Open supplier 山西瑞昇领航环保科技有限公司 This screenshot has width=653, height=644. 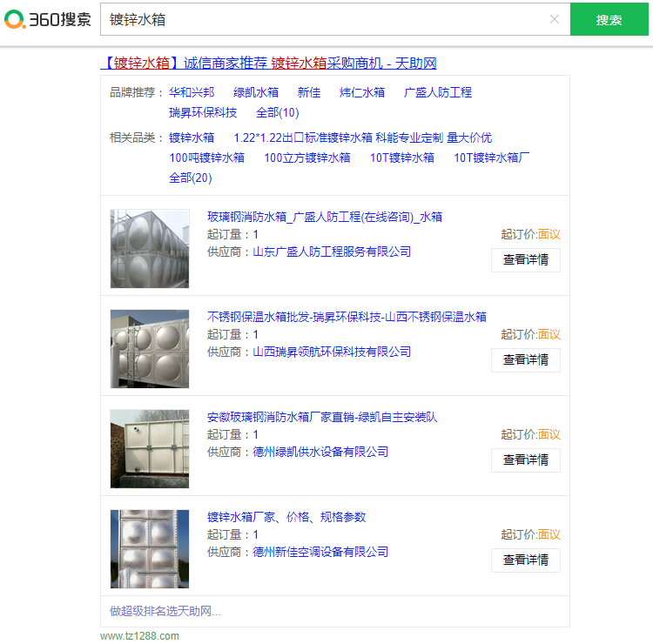[x=332, y=352]
